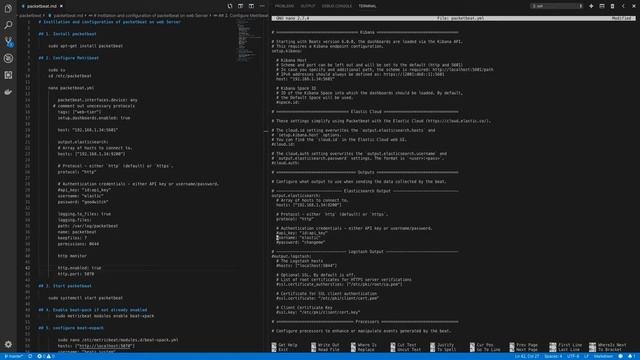The width and height of the screenshot is (640, 360).
Task: Open notifications bell in status bar
Action: click(631, 356)
